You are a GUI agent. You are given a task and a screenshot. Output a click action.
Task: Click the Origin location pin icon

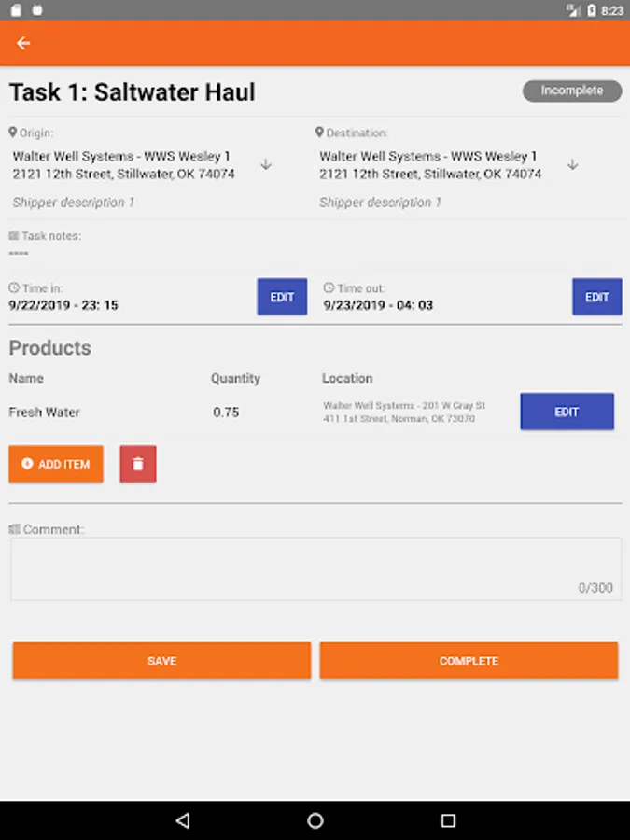click(13, 133)
